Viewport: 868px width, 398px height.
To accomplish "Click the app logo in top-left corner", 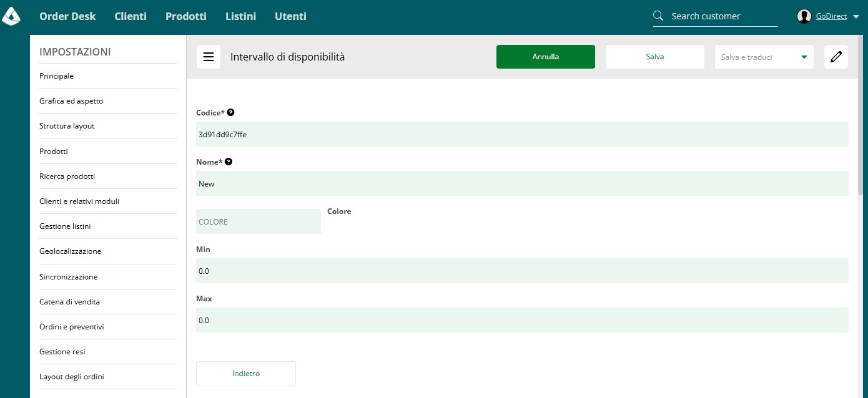I will coord(11,16).
